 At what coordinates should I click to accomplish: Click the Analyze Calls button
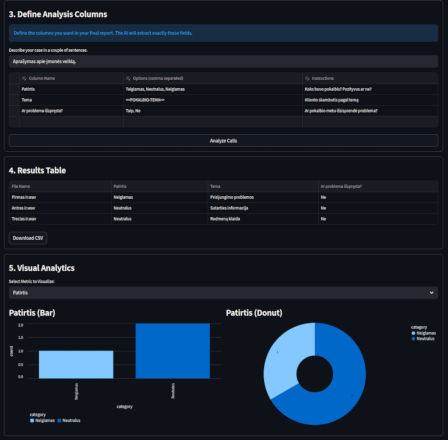[223, 141]
